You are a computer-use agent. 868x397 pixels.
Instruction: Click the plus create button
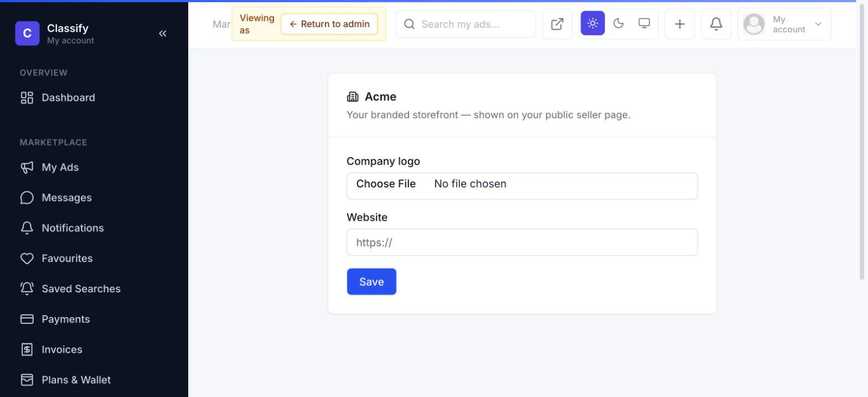pyautogui.click(x=680, y=24)
